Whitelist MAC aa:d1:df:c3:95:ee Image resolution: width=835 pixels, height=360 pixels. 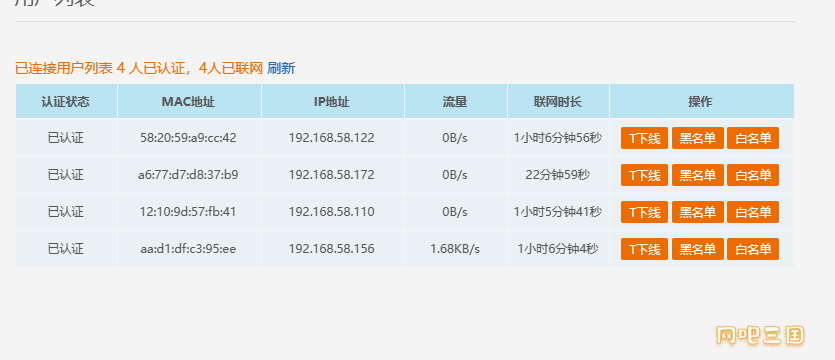click(x=753, y=249)
